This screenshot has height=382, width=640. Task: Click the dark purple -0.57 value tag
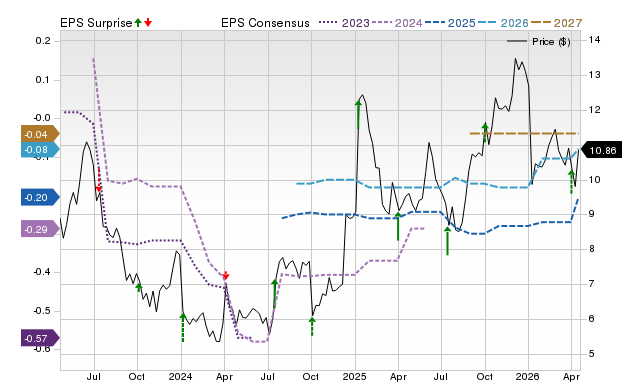click(40, 338)
